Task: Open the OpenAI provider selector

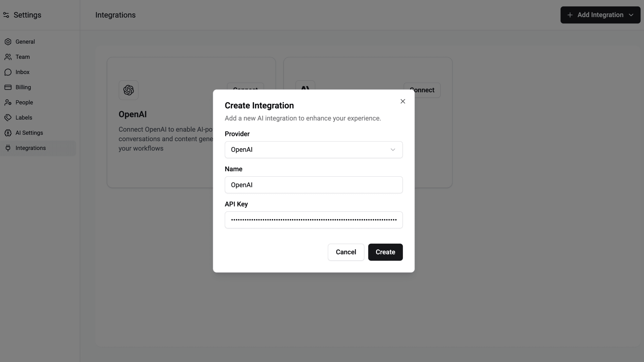Action: 313,150
